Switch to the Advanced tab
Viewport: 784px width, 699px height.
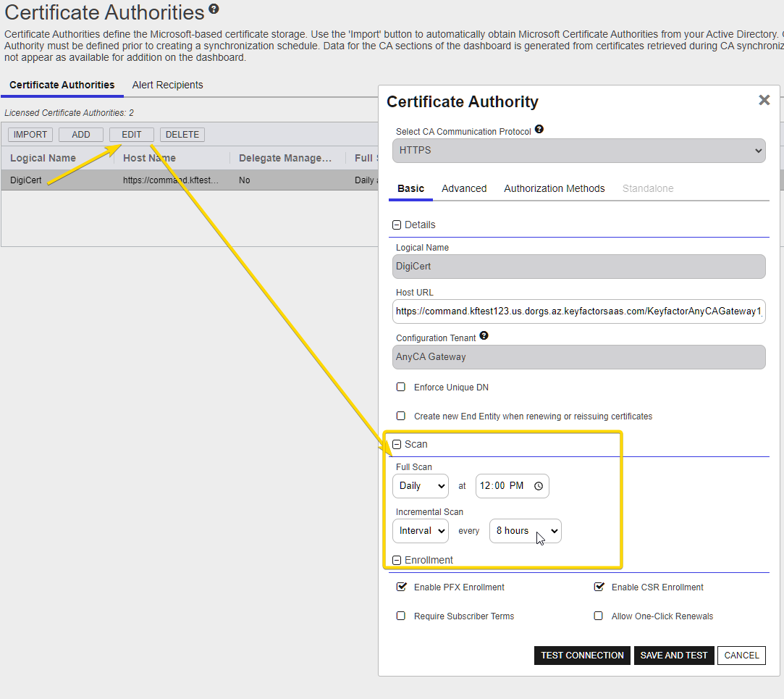pos(464,188)
